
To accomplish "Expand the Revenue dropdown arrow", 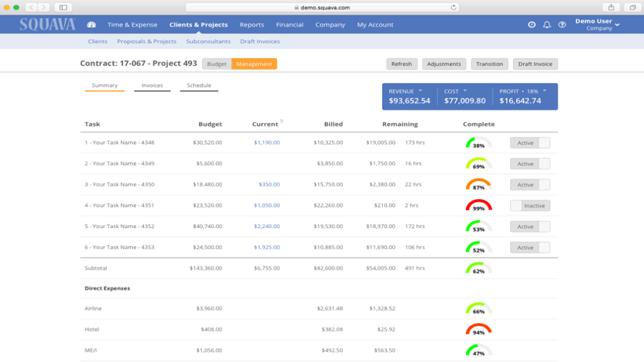I will tap(420, 91).
